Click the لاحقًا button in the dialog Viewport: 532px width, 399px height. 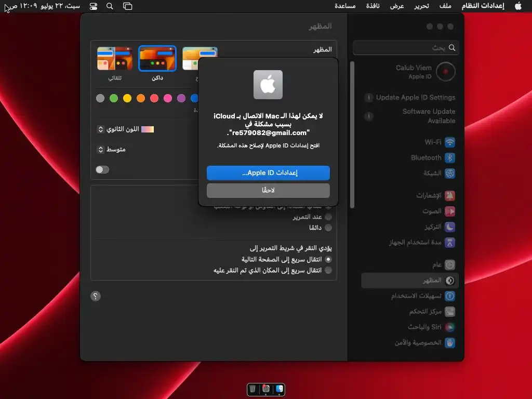pos(268,190)
